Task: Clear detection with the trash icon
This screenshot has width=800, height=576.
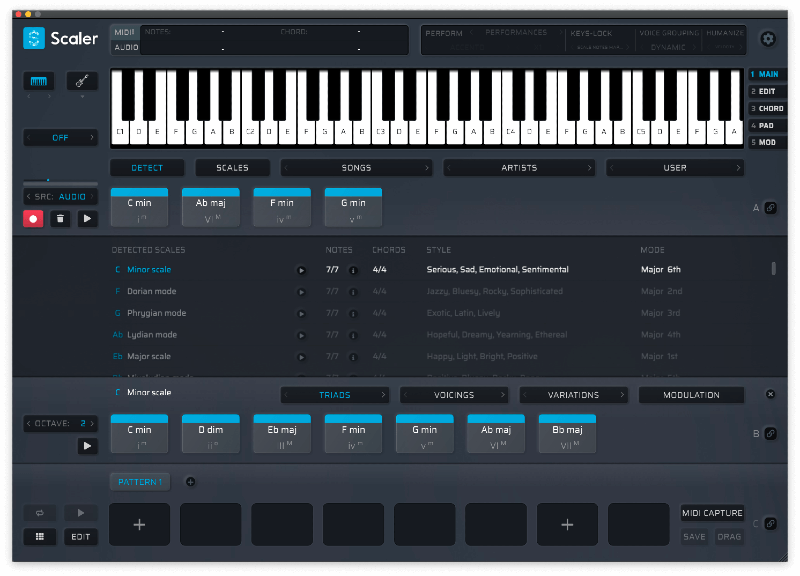Action: pyautogui.click(x=61, y=218)
